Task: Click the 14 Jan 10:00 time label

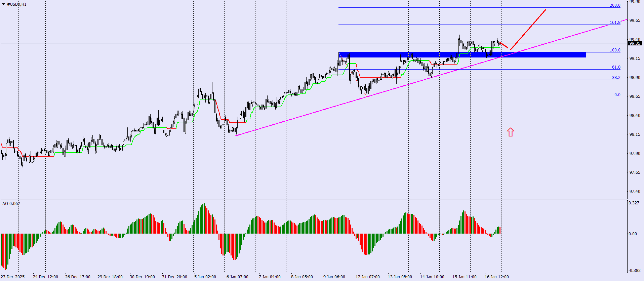Action: (432, 277)
